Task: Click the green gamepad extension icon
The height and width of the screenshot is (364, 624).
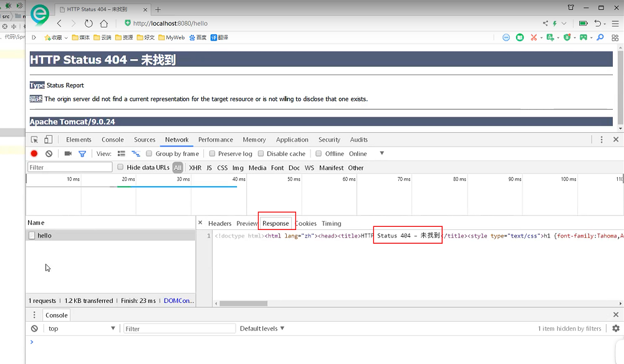Action: 583,37
